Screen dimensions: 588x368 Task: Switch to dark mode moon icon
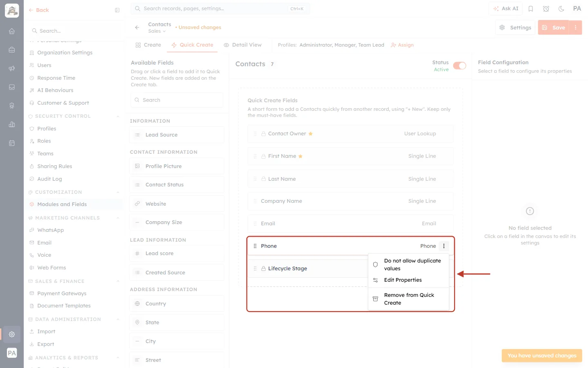561,9
